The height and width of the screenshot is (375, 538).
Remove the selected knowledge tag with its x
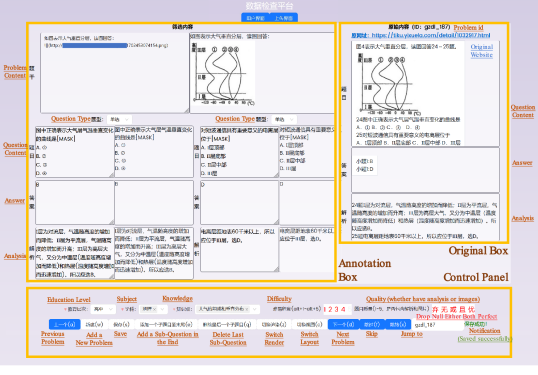click(247, 309)
